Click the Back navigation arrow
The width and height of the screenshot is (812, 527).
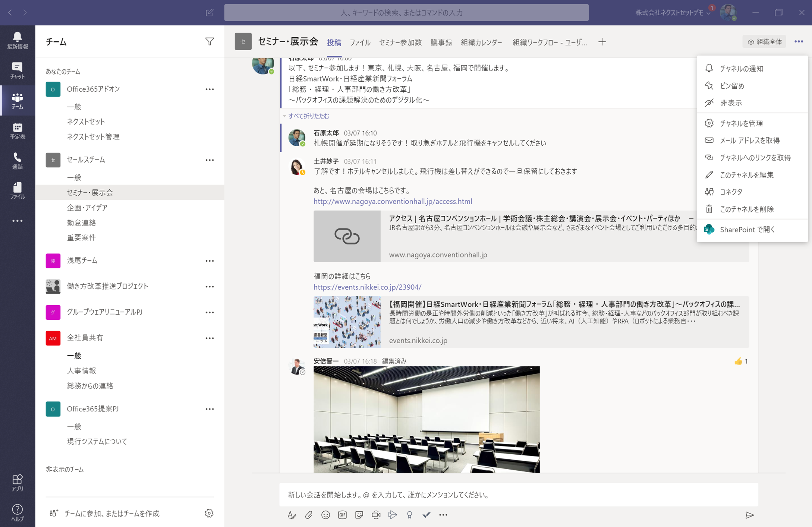[10, 13]
